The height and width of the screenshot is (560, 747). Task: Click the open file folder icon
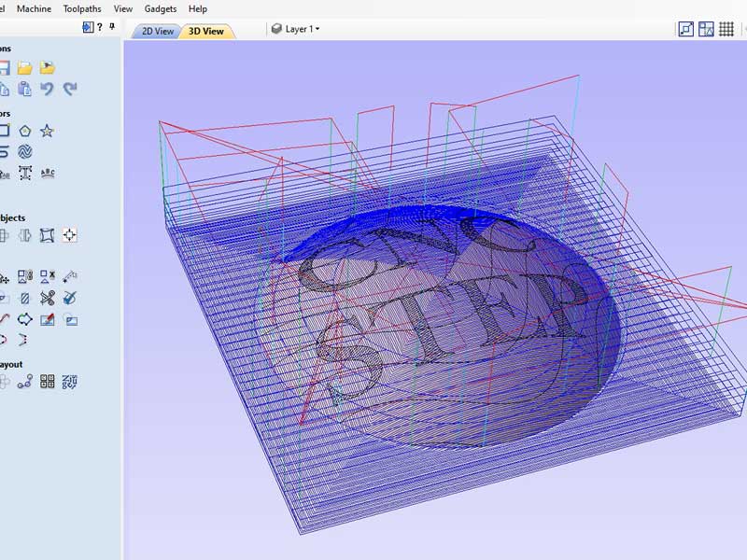25,68
